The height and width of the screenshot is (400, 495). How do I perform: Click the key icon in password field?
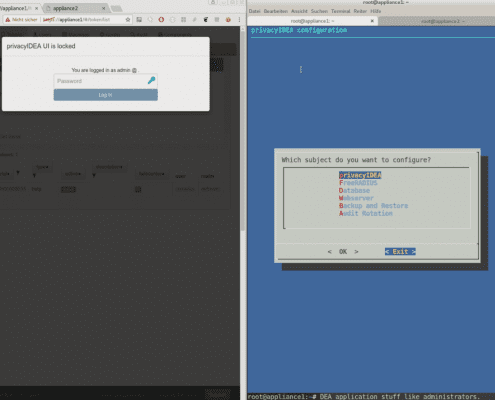click(x=151, y=80)
